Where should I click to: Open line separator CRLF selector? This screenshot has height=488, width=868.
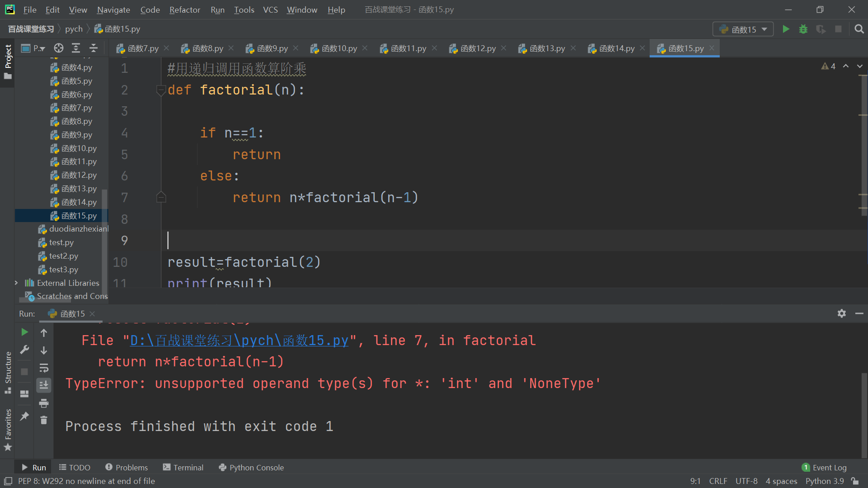point(718,481)
